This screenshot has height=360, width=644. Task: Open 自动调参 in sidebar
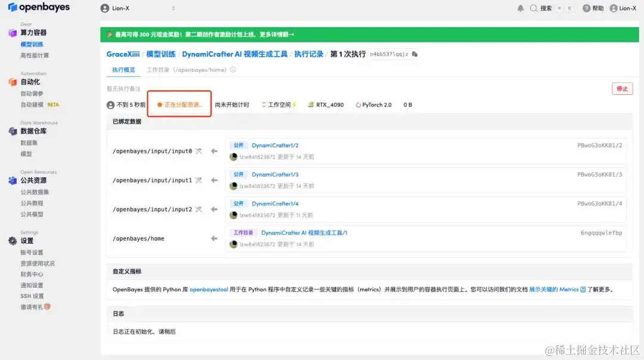(32, 94)
